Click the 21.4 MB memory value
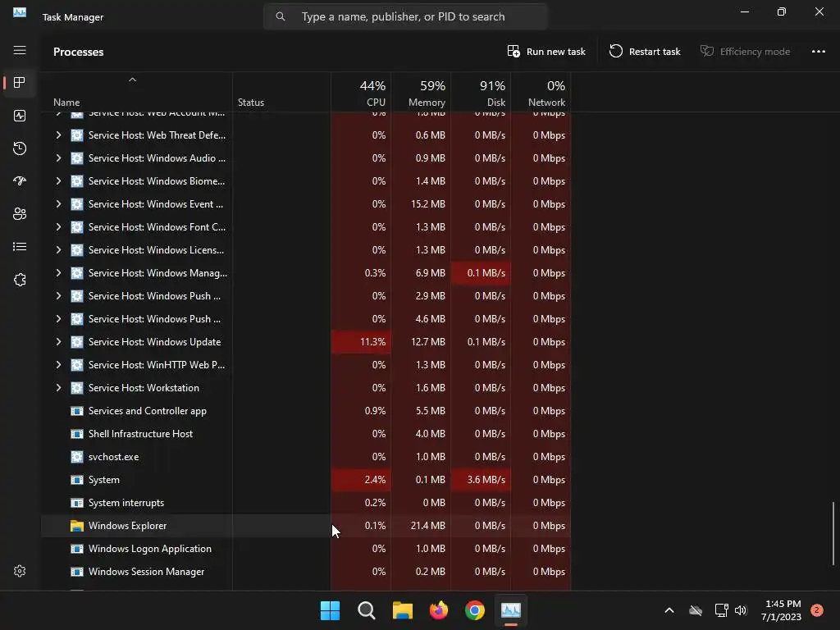Image resolution: width=840 pixels, height=630 pixels. coord(428,526)
